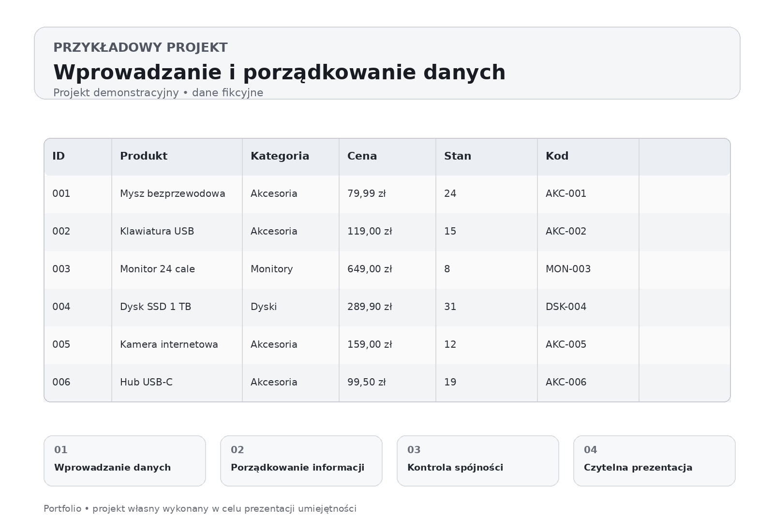
Task: Click the Kategoria column header
Action: tap(291, 156)
